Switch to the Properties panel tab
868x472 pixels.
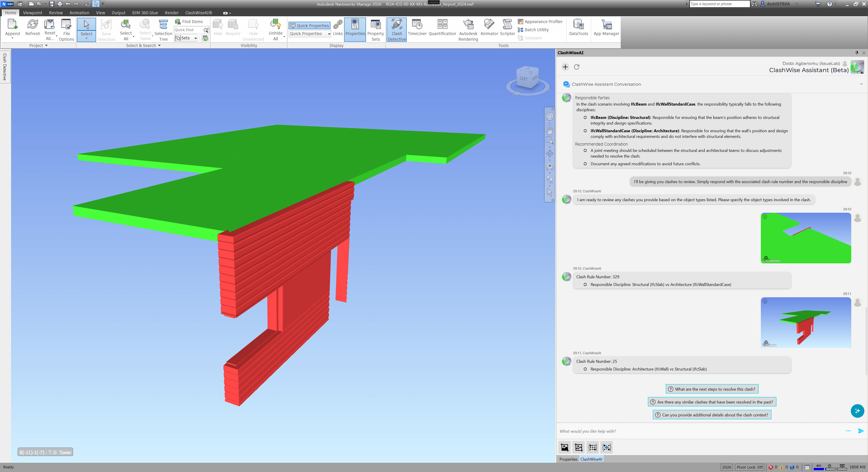(568, 459)
